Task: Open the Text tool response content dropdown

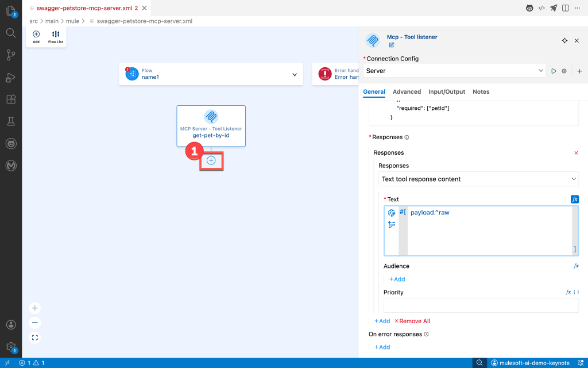Action: (x=478, y=179)
